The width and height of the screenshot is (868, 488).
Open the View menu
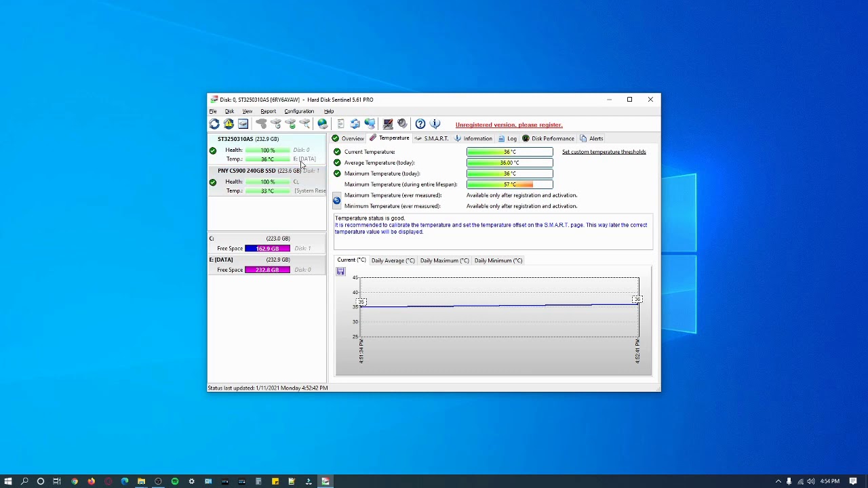(248, 111)
